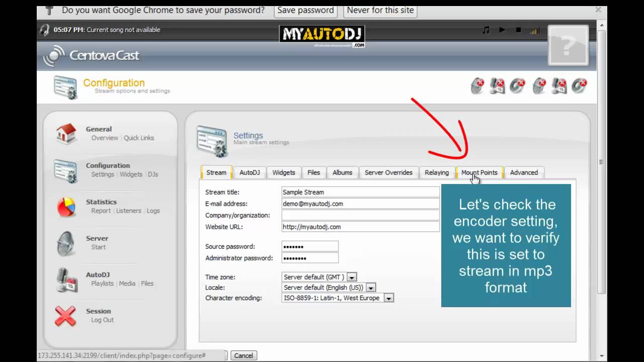This screenshot has width=644, height=362.
Task: Open the Widgets tab in Settings
Action: click(x=284, y=172)
